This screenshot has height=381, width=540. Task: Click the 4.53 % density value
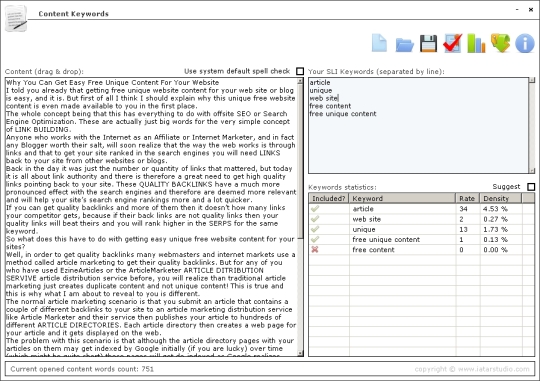click(x=495, y=209)
